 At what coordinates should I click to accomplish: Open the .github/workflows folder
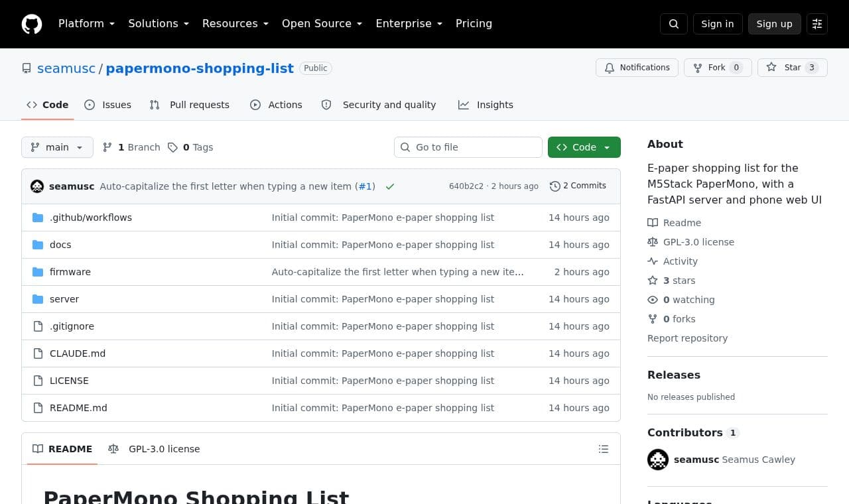(91, 218)
